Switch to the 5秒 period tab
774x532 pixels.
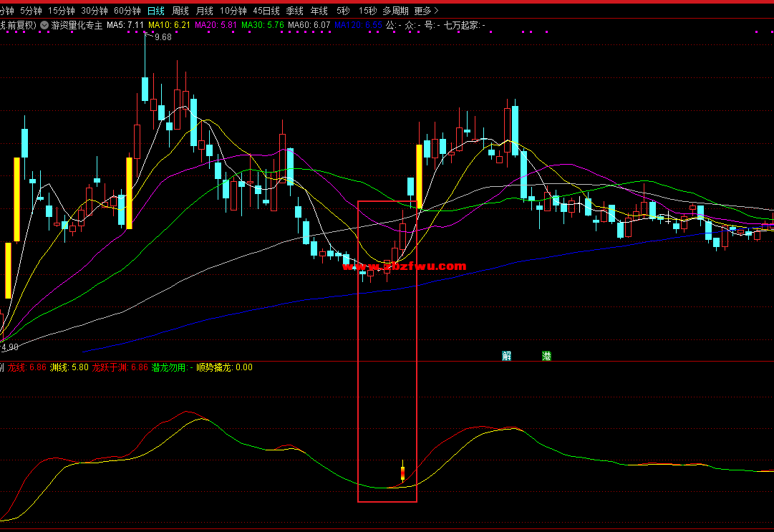343,11
